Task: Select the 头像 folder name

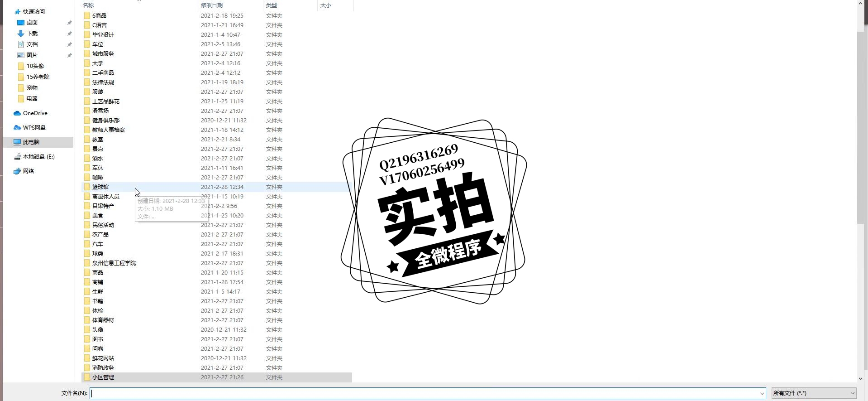Action: click(97, 329)
